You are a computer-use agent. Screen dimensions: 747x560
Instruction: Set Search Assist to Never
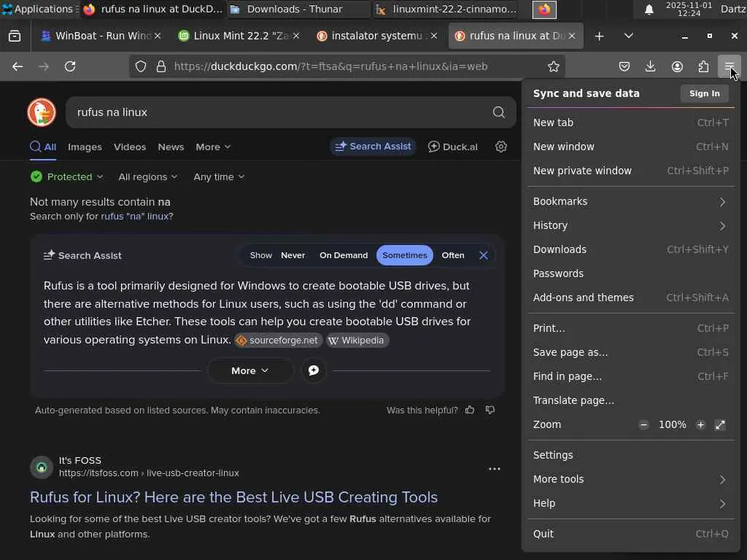tap(293, 255)
